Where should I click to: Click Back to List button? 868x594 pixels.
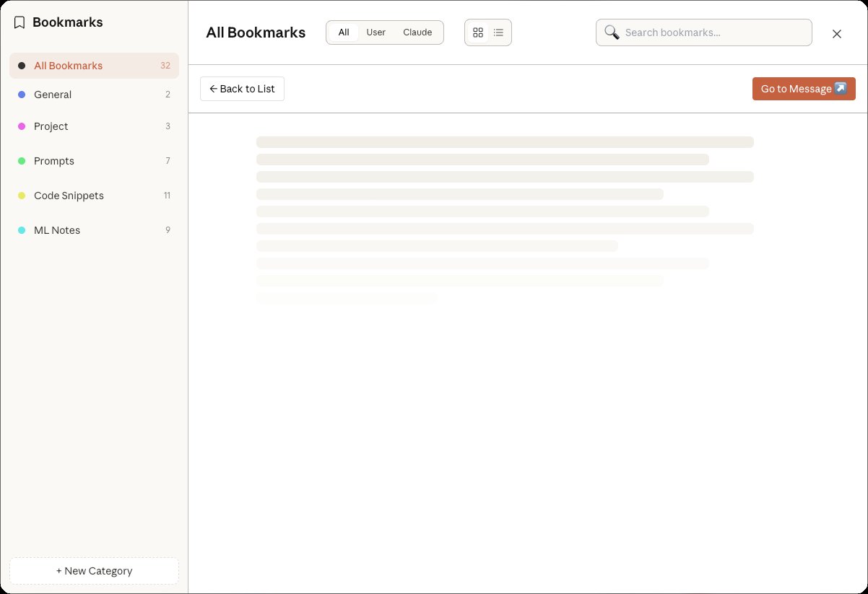click(242, 89)
